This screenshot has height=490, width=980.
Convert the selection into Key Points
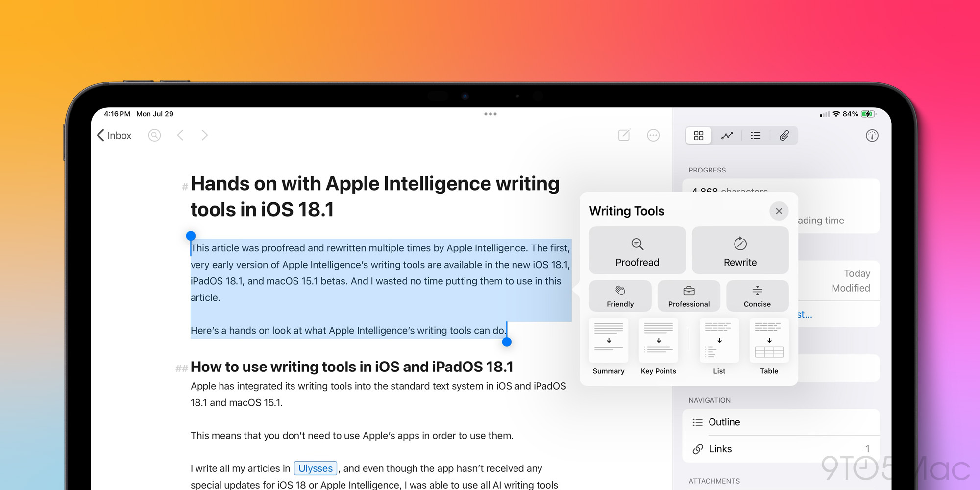(658, 343)
